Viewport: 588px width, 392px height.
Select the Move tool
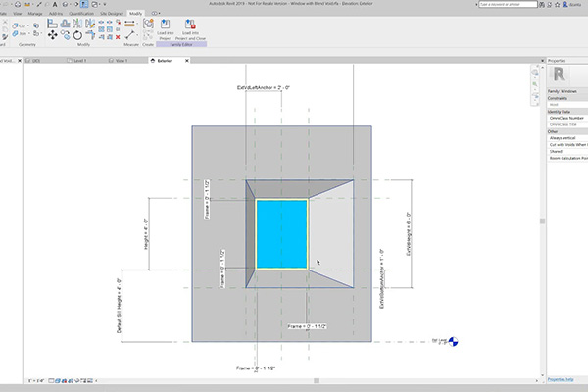point(52,35)
